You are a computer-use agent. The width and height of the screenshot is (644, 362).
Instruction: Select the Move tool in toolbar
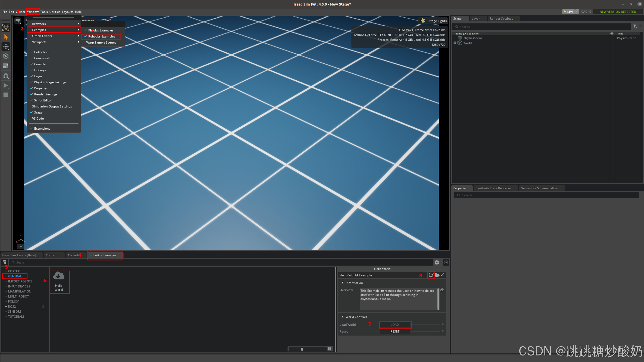(x=6, y=47)
